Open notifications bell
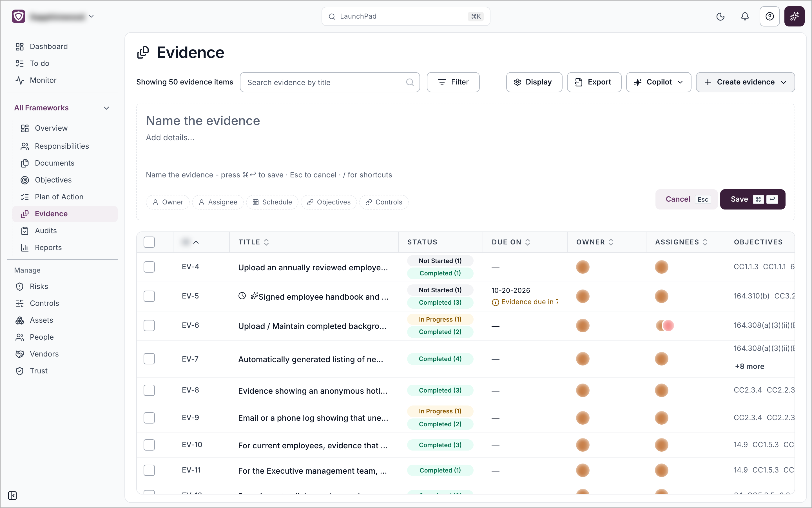812x508 pixels. (x=745, y=16)
